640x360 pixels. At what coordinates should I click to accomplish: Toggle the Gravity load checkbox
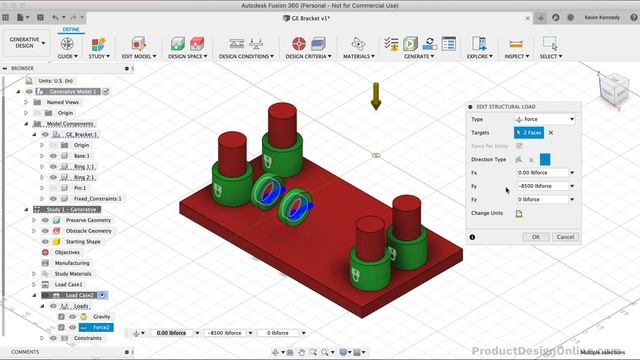coord(61,316)
